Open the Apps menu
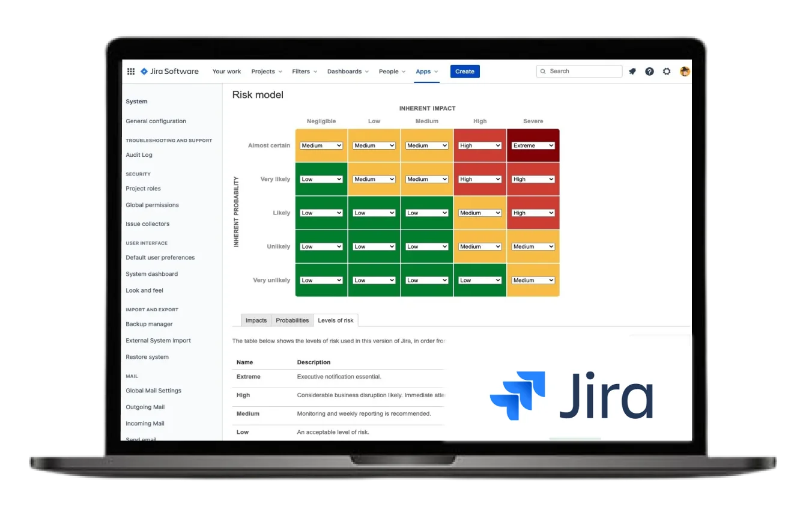Image resolution: width=812 pixels, height=521 pixels. pyautogui.click(x=427, y=72)
